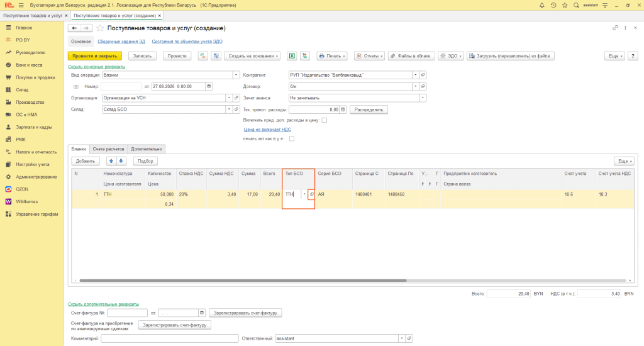Open Покупки и продажи section
This screenshot has height=346, width=644.
[x=35, y=77]
